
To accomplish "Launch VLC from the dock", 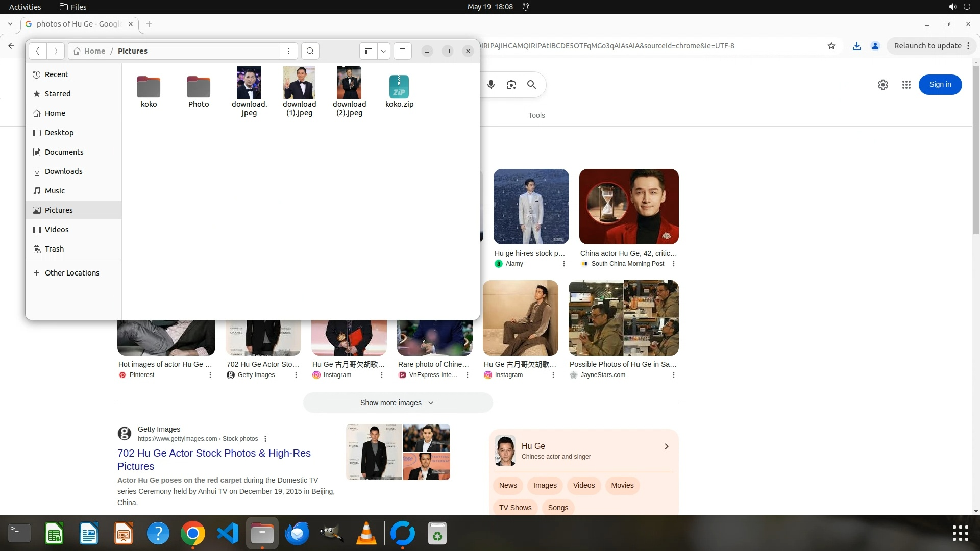I will pyautogui.click(x=366, y=534).
